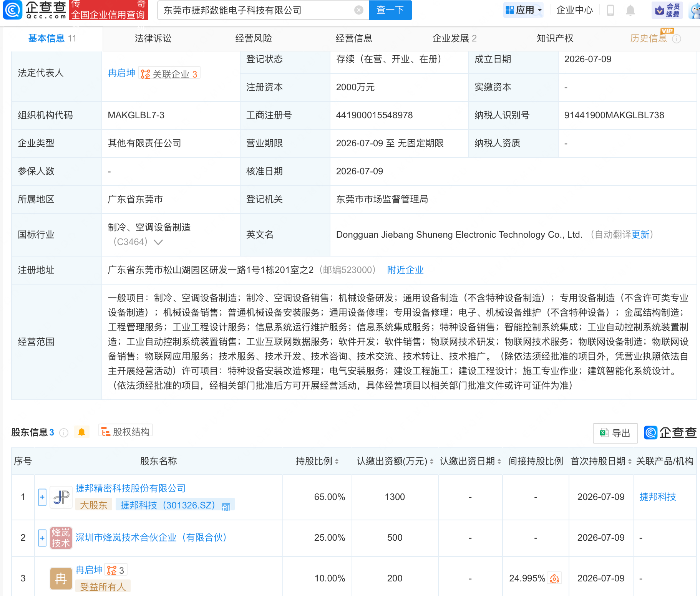This screenshot has height=596, width=700.
Task: Click indirect holding icon beside 24.995%
Action: [x=554, y=578]
